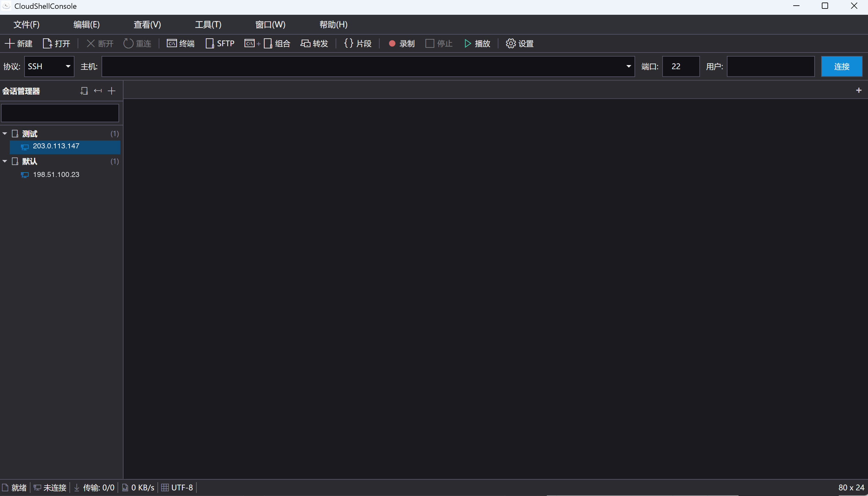Click the 0 KB/s speed indicator
The width and height of the screenshot is (868, 496).
click(138, 488)
